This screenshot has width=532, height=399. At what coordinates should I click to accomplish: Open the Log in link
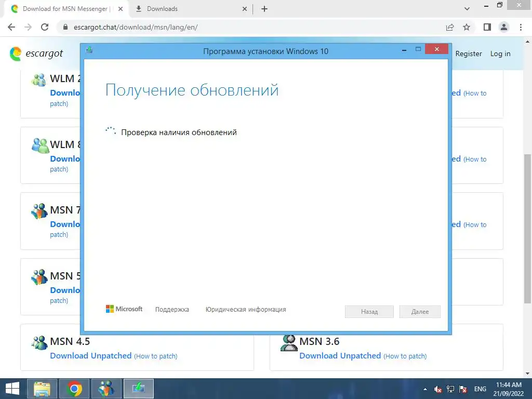point(500,54)
